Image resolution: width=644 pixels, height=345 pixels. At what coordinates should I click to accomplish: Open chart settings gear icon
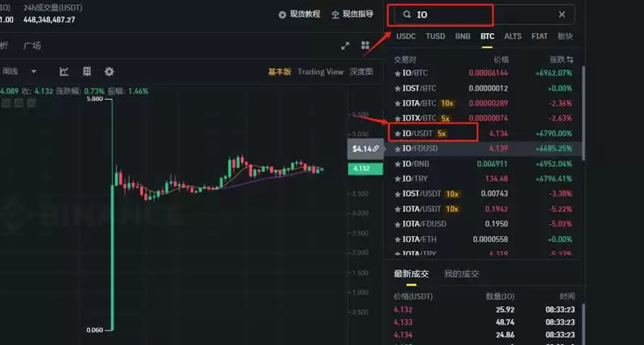109,72
